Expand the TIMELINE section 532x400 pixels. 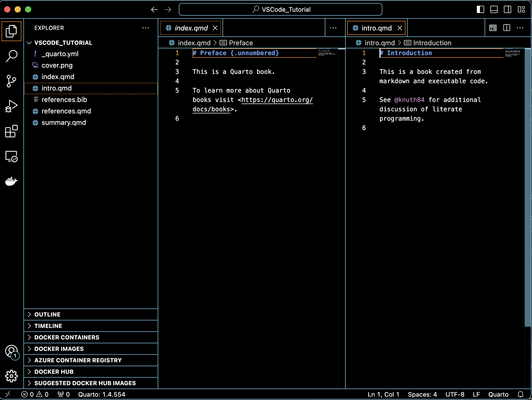[x=91, y=326]
